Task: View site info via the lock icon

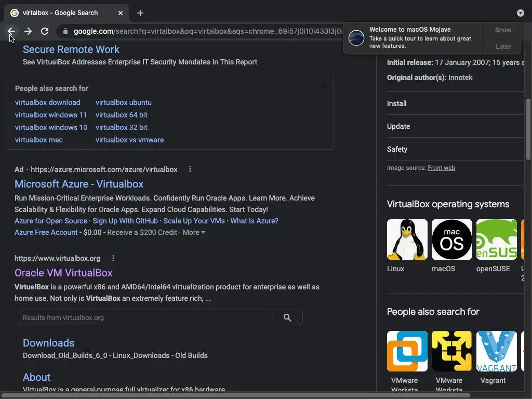Action: 65,31
